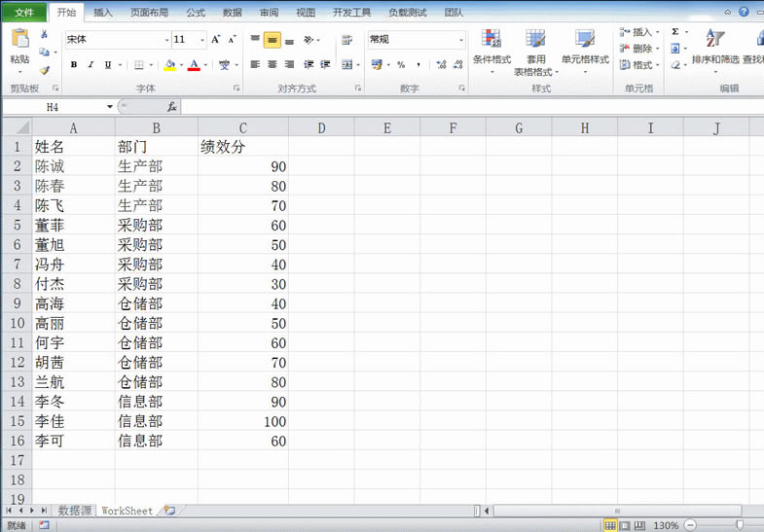764x532 pixels.
Task: Select column C header
Action: click(242, 128)
